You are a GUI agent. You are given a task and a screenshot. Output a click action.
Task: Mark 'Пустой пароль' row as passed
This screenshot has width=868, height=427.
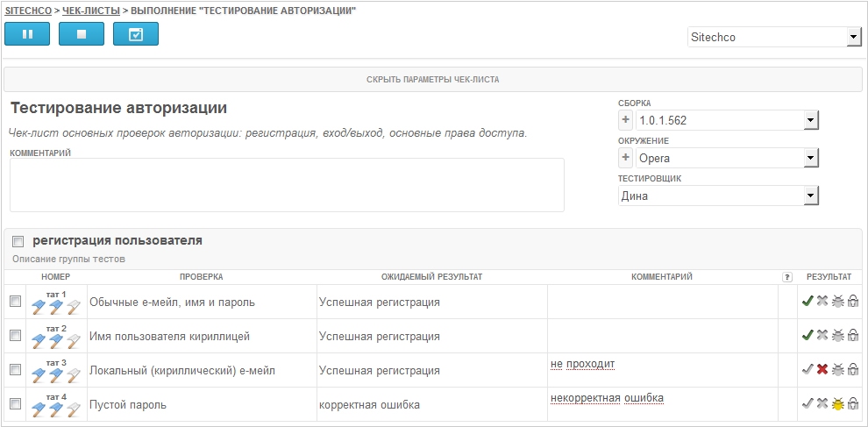point(807,403)
